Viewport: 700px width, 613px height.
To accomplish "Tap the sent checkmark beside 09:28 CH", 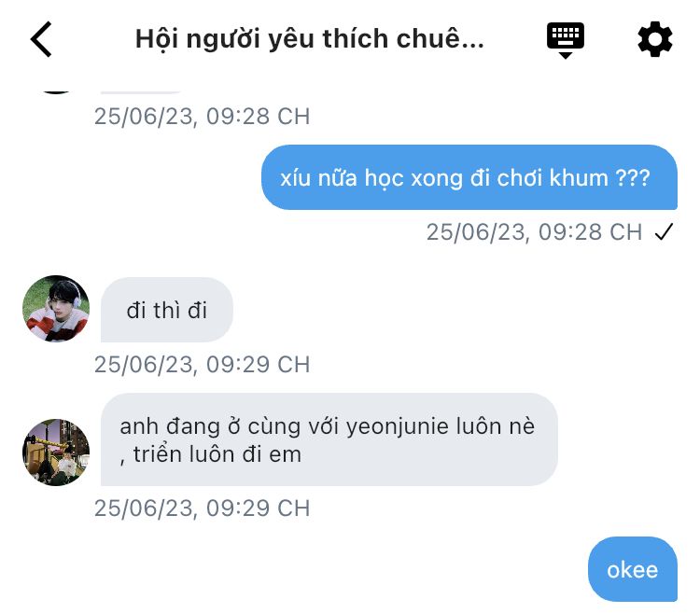I will tap(664, 232).
